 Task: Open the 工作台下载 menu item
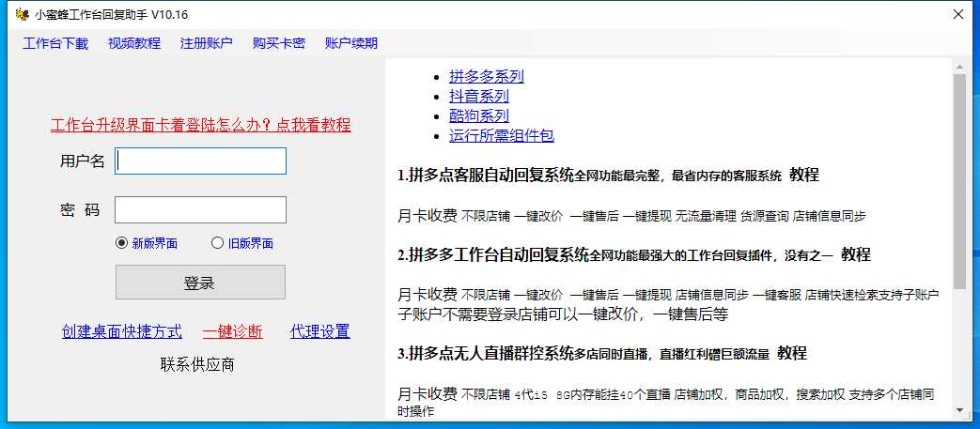click(x=55, y=43)
